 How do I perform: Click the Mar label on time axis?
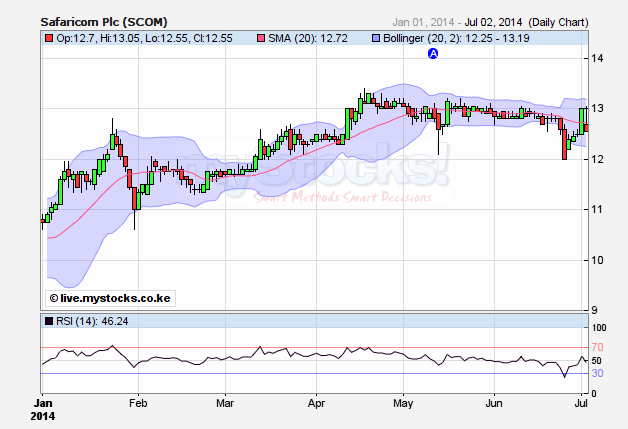pyautogui.click(x=226, y=403)
